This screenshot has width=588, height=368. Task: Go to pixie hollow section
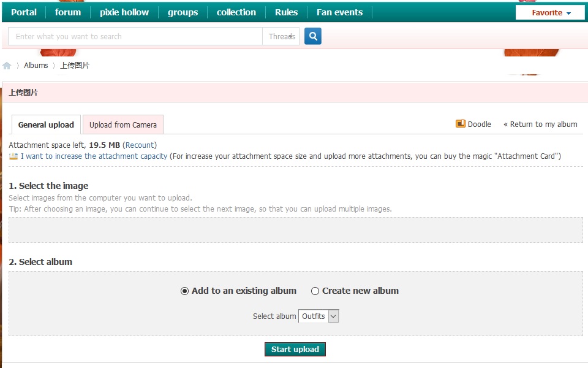(x=124, y=12)
